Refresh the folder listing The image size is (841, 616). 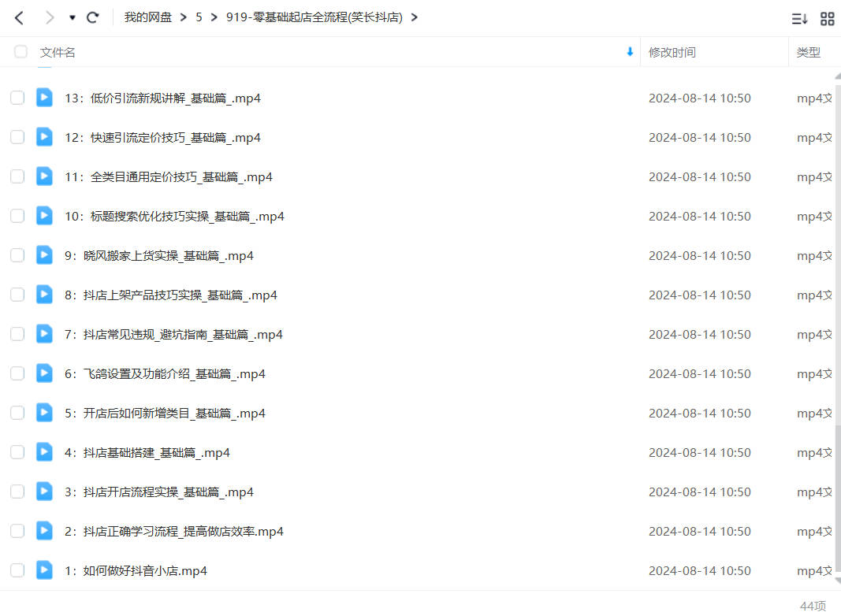(x=93, y=17)
